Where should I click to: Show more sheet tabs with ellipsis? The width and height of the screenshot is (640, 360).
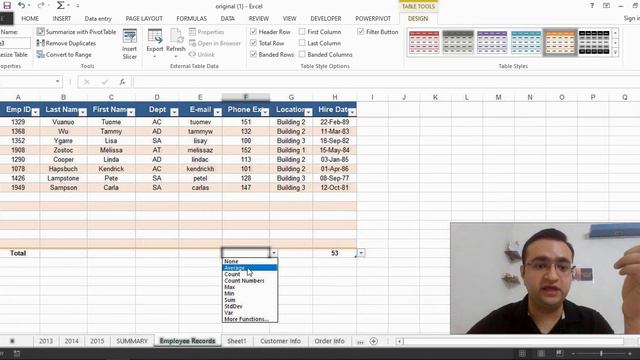pos(360,342)
